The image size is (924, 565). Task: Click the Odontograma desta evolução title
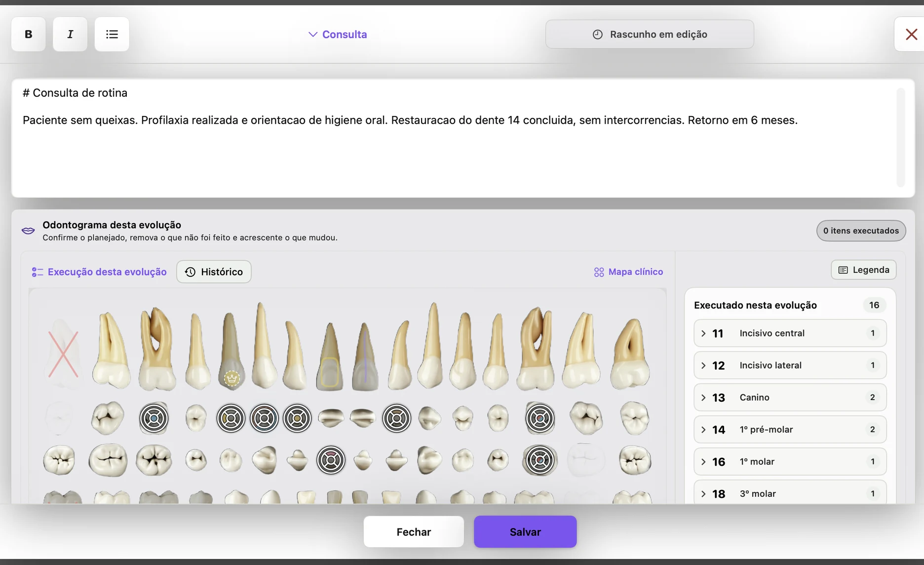(x=112, y=225)
